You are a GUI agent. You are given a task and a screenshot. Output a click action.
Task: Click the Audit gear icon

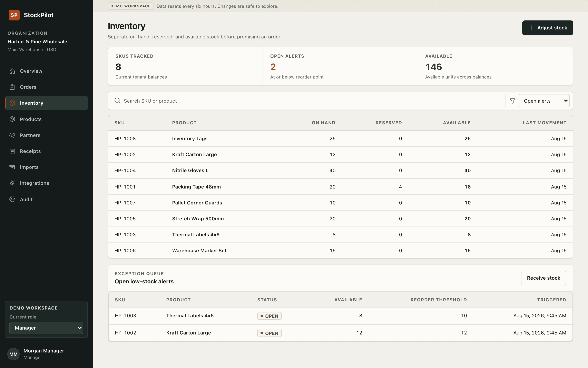[12, 199]
